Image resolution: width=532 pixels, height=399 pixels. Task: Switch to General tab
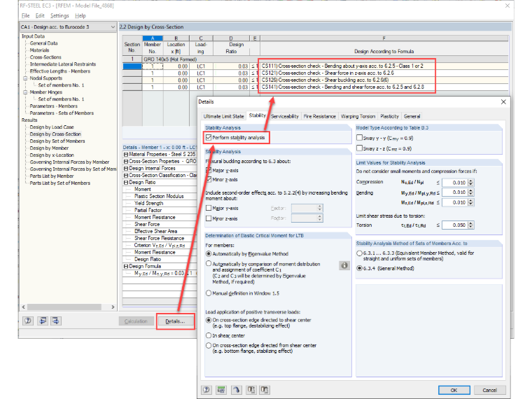412,116
